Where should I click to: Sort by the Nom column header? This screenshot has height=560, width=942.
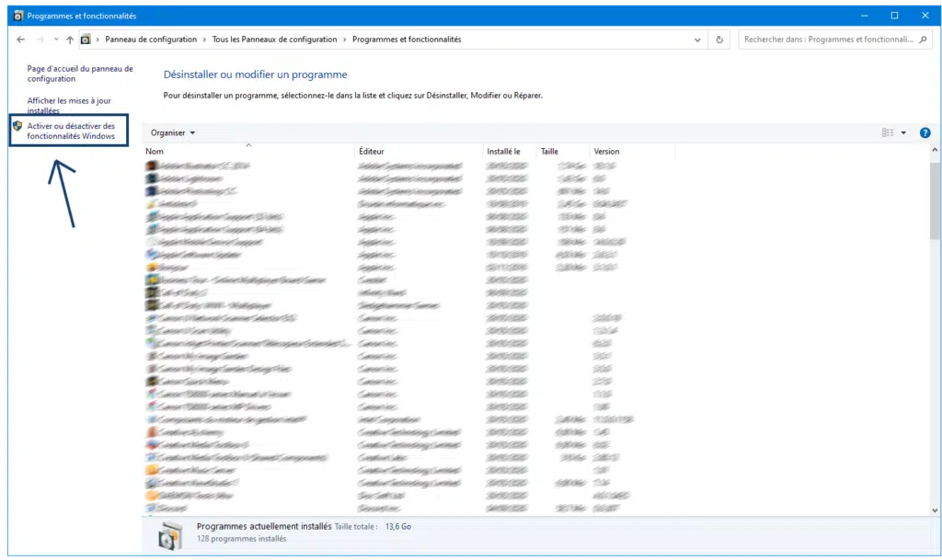248,151
